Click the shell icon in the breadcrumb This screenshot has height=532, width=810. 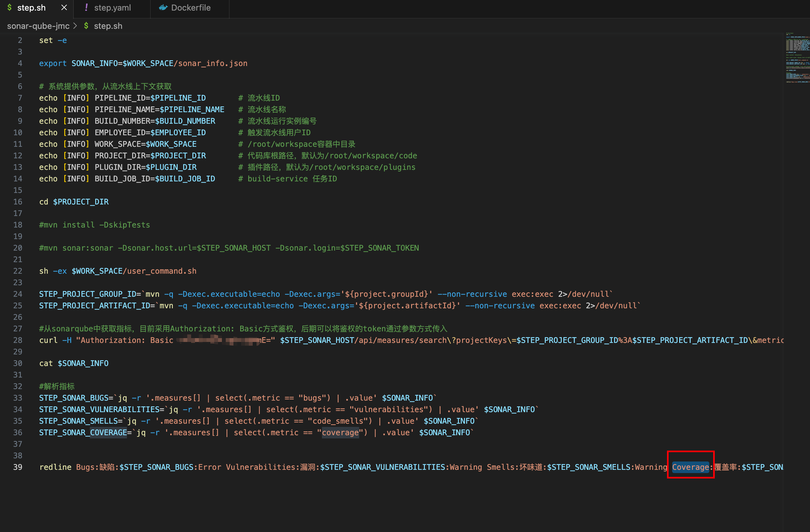pos(87,26)
